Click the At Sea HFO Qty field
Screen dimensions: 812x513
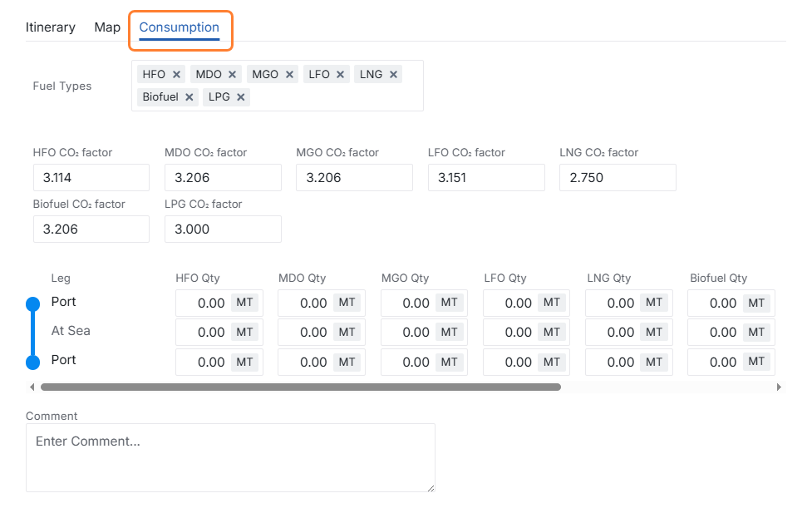(x=203, y=333)
